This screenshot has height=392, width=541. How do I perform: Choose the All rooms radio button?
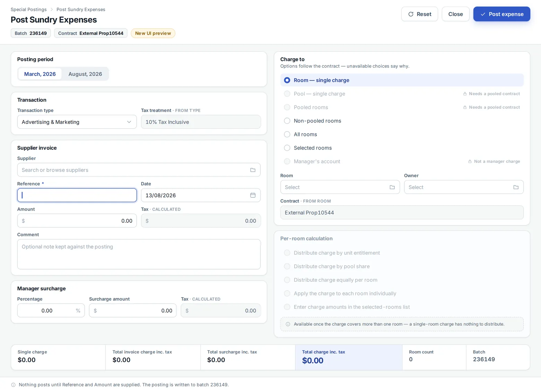click(x=287, y=134)
